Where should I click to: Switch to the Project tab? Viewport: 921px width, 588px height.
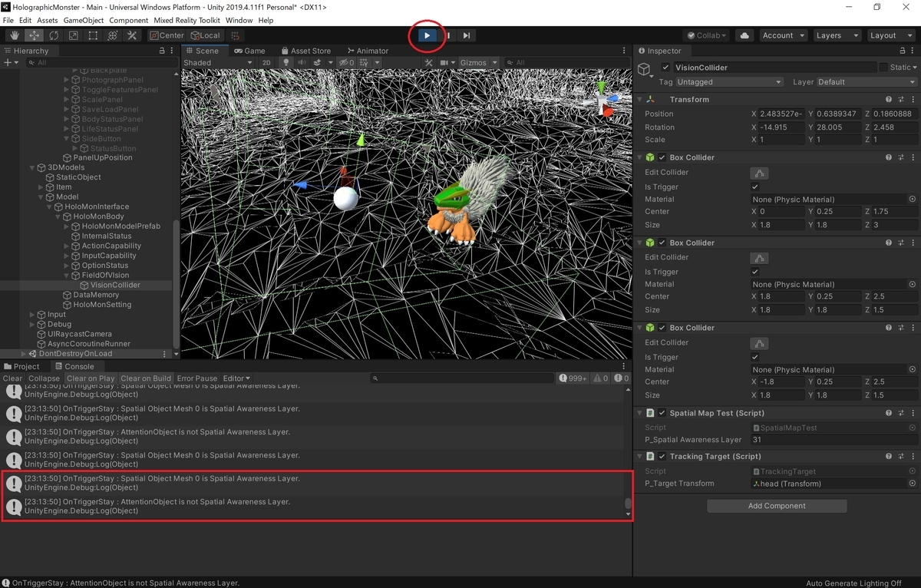click(x=21, y=367)
